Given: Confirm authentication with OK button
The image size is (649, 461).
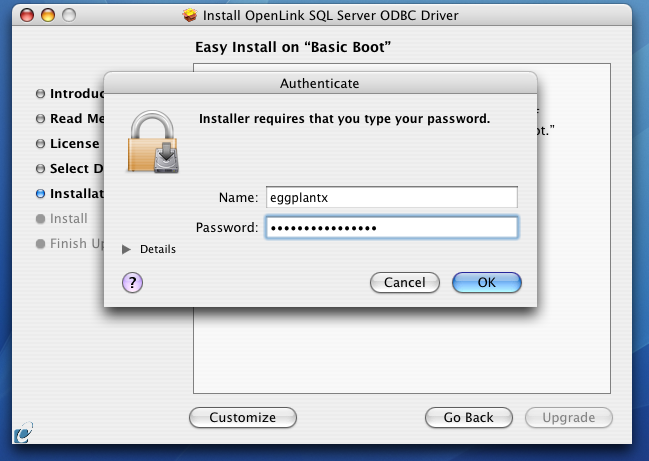Looking at the screenshot, I should (x=487, y=283).
